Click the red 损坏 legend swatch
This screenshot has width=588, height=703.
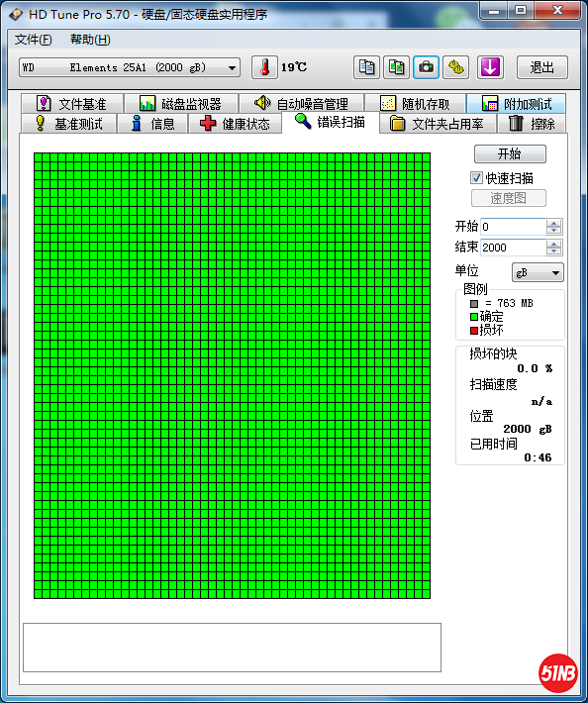[x=474, y=331]
